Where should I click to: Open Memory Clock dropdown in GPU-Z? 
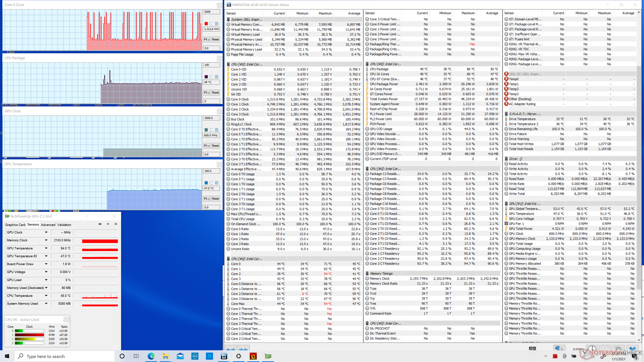(46, 240)
